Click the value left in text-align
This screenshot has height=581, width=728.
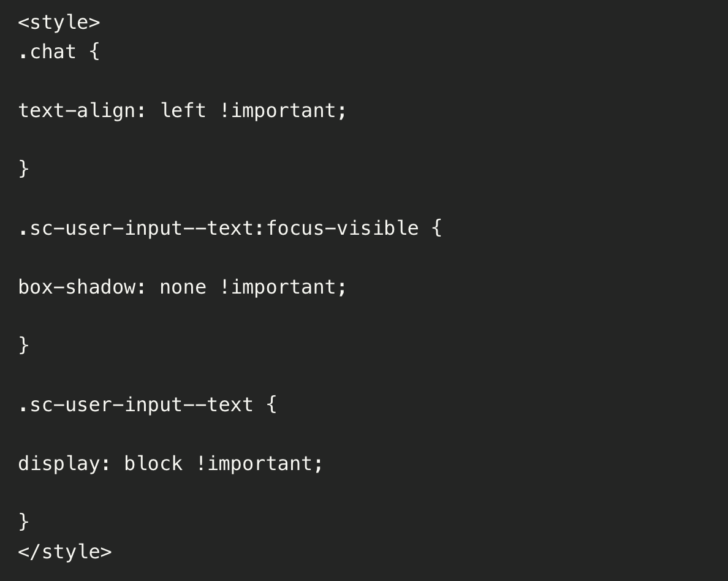(x=183, y=110)
